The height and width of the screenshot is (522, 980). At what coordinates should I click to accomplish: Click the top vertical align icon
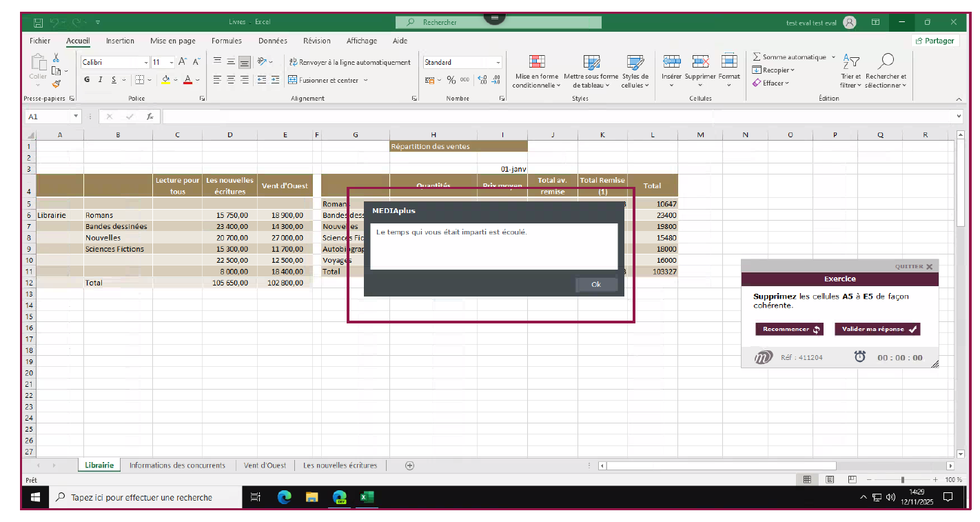[x=217, y=62]
